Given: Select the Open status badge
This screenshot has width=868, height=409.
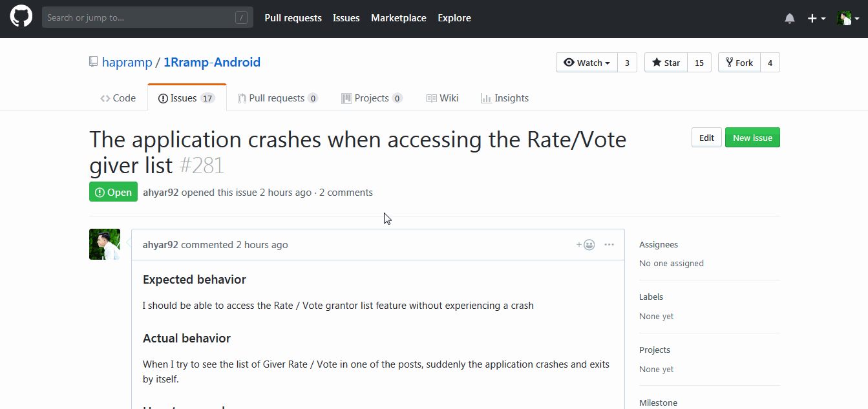Looking at the screenshot, I should tap(113, 192).
